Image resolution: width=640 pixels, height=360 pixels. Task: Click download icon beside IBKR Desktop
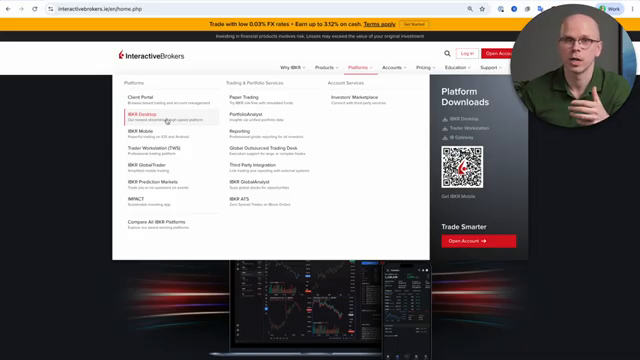pos(445,119)
